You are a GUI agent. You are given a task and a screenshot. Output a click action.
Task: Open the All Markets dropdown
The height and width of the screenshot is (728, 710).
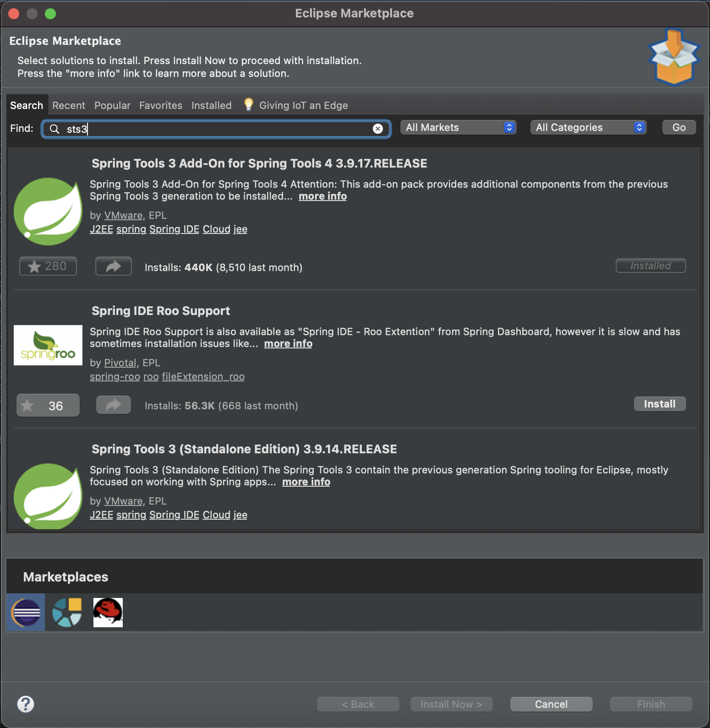click(x=459, y=127)
